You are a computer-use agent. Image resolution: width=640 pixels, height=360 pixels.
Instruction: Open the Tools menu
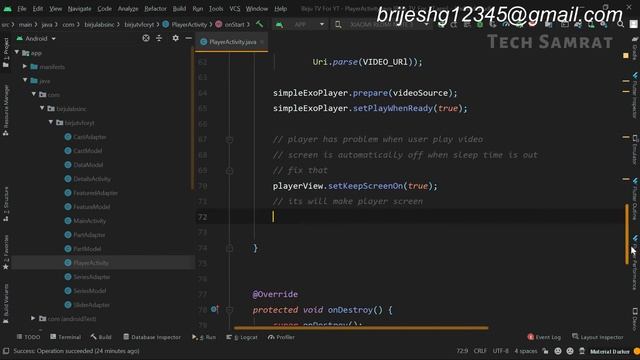pos(216,9)
